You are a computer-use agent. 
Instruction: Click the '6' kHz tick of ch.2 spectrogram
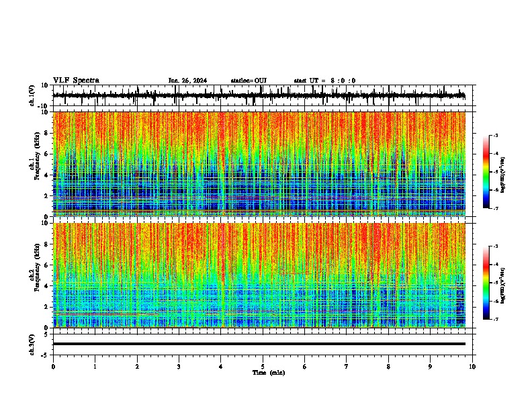47,265
